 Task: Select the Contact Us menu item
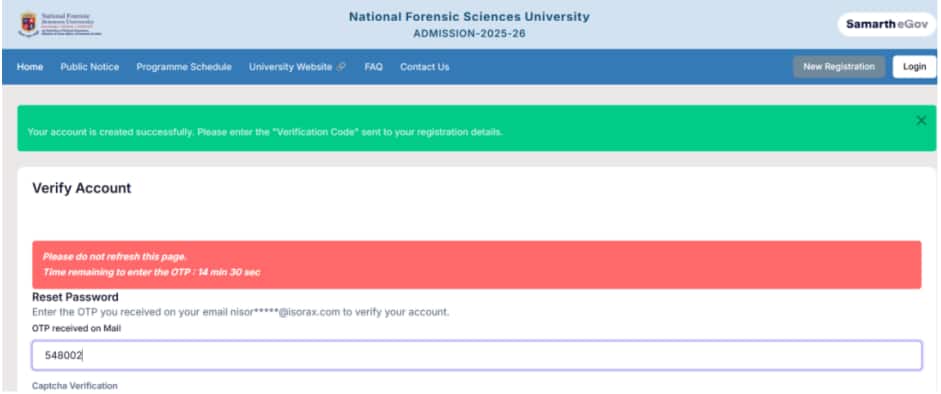point(424,67)
